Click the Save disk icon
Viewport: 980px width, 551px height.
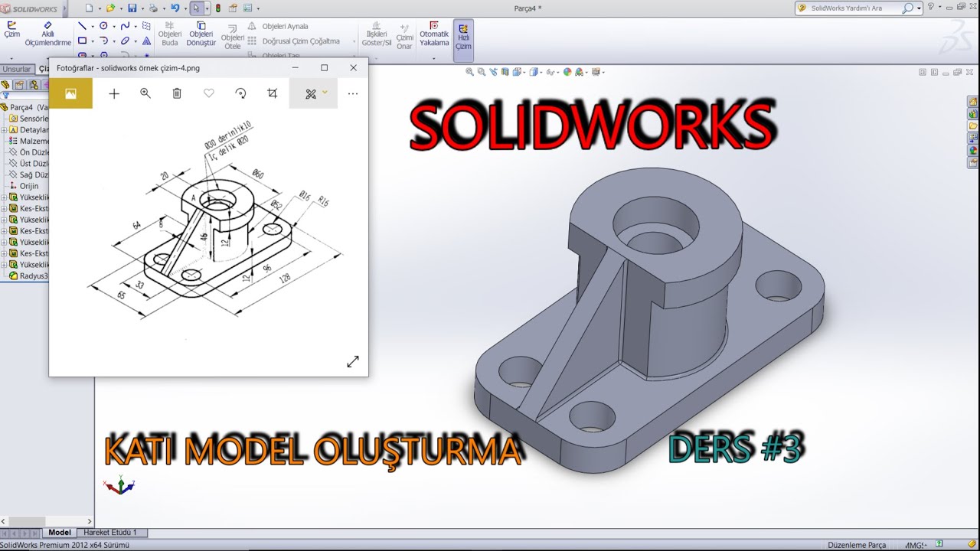click(x=132, y=8)
